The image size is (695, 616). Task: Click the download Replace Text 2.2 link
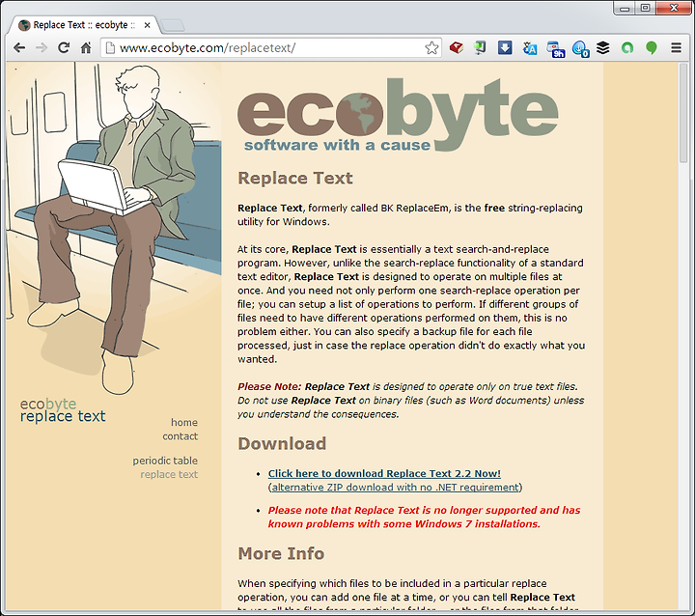click(x=384, y=473)
